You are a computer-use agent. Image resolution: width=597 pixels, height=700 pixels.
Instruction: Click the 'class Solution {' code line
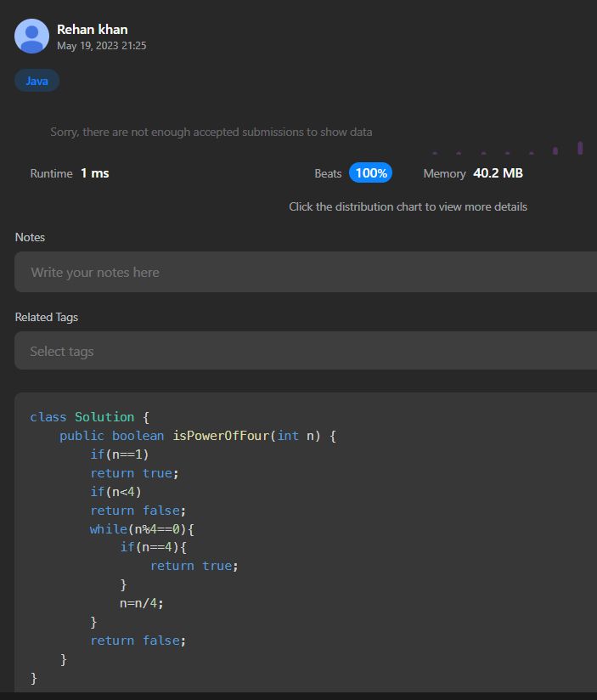pos(90,417)
